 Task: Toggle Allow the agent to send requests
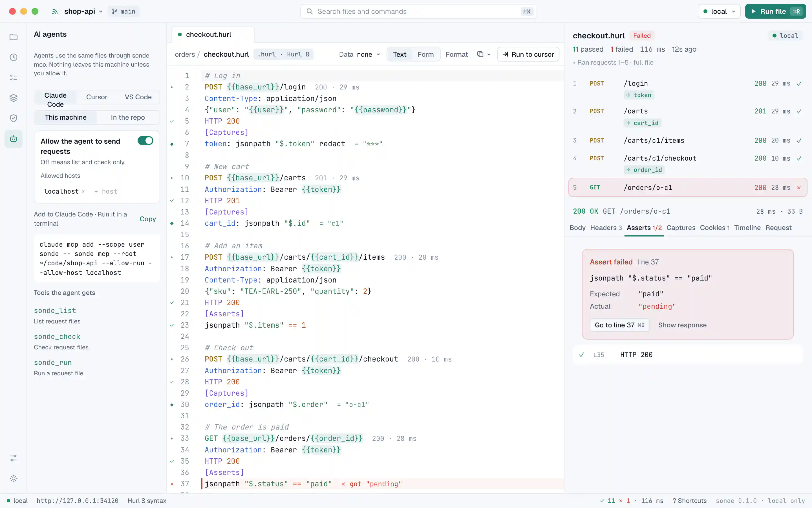(x=145, y=141)
